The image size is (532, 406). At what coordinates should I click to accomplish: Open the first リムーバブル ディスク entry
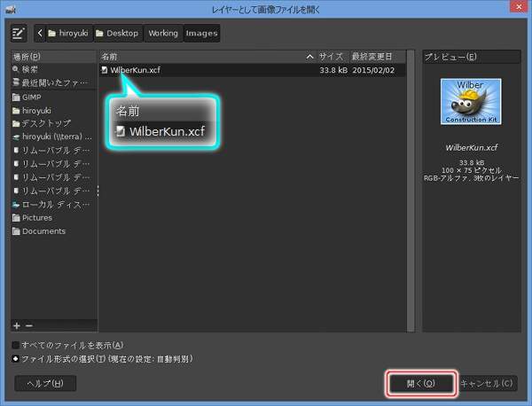pos(53,151)
